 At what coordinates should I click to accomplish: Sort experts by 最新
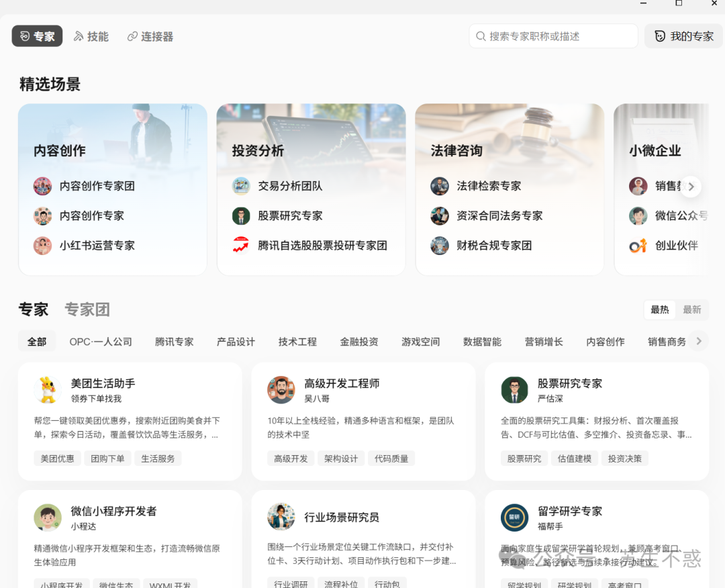(x=692, y=309)
